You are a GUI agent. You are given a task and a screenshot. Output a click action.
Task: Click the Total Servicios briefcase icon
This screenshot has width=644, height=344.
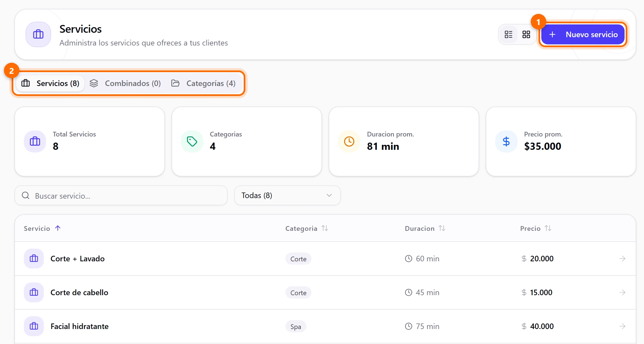35,141
